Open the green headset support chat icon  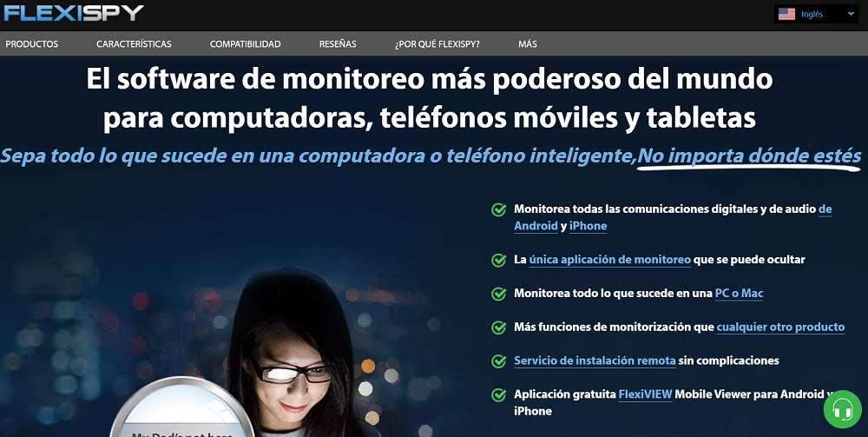[x=842, y=409]
